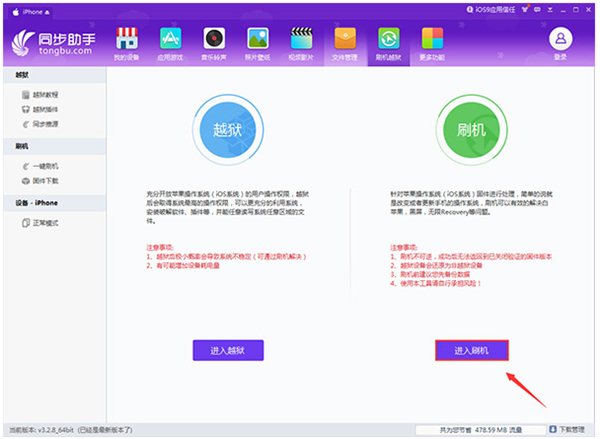The height and width of the screenshot is (439, 600).
Task: Click the trophy icon in the title bar
Action: point(525,10)
